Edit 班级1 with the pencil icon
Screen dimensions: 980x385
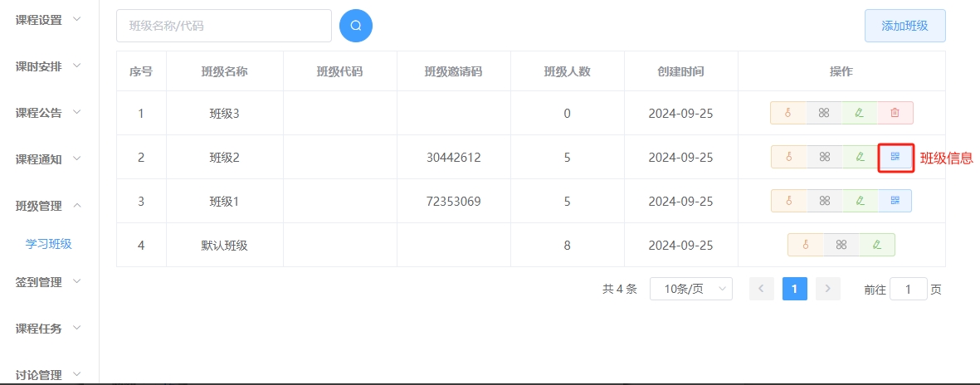[x=860, y=201]
